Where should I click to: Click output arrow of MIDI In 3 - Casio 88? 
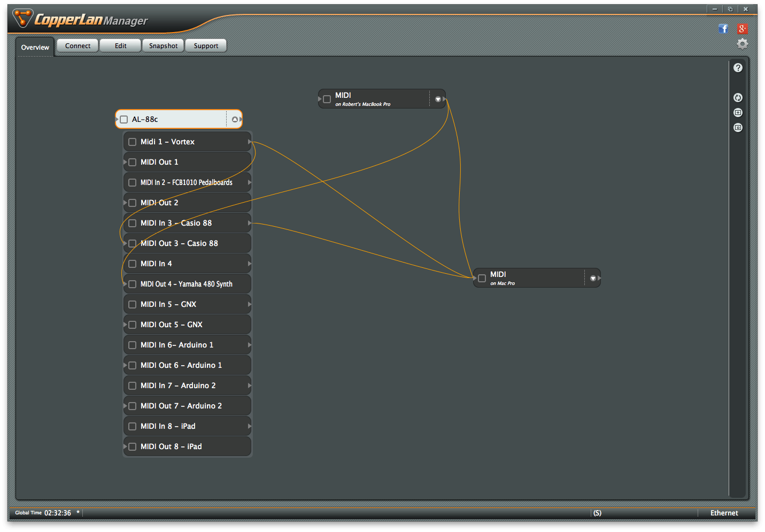coord(250,223)
